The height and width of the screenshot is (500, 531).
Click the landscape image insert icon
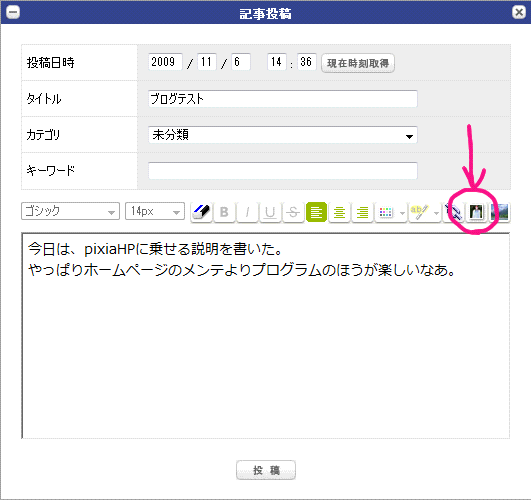(500, 212)
